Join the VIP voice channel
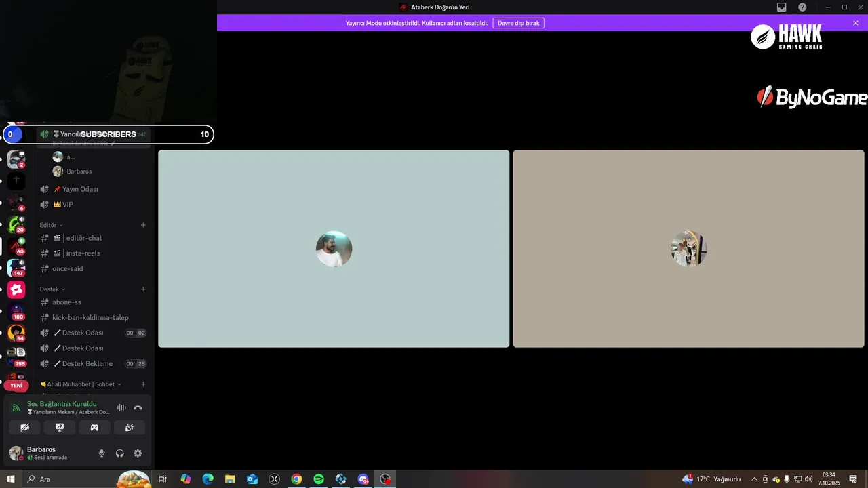This screenshot has height=488, width=868. (x=94, y=205)
